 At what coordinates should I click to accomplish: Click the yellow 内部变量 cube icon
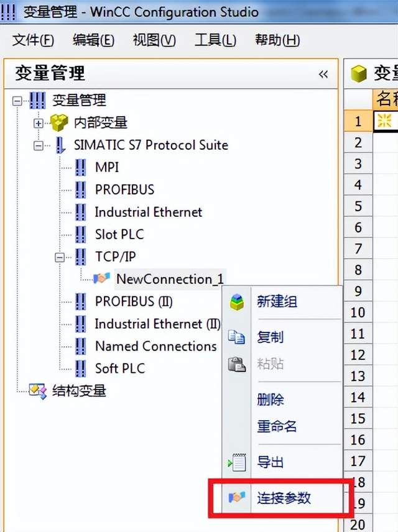tap(59, 122)
